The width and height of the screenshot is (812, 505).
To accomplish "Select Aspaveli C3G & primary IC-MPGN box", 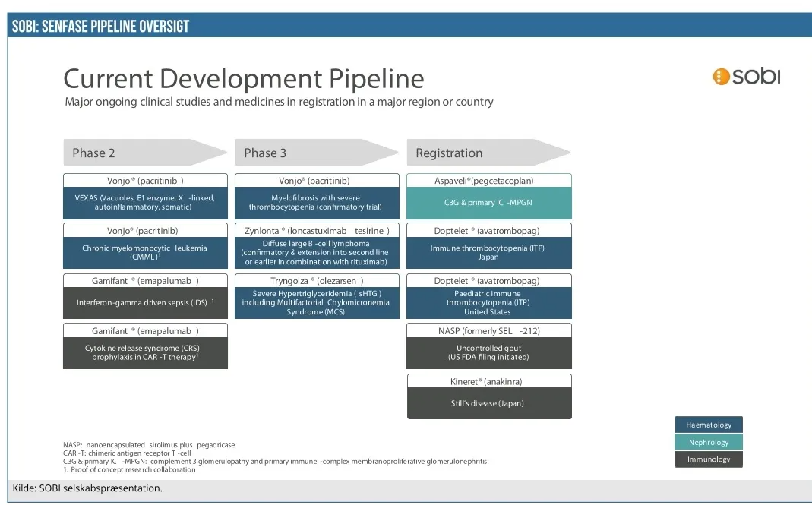I will tap(488, 203).
